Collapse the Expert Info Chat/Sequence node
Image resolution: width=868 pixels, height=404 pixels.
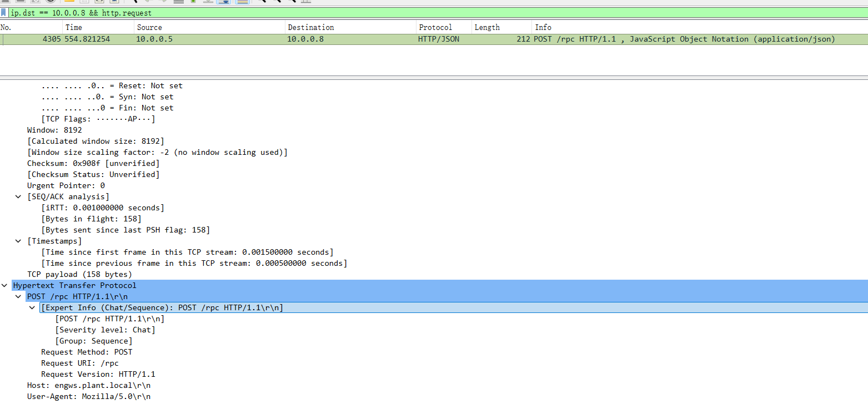click(x=33, y=307)
